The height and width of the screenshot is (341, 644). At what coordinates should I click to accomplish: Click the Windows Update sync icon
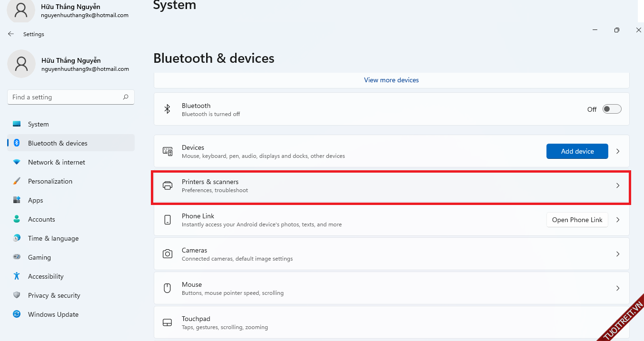[x=17, y=314]
